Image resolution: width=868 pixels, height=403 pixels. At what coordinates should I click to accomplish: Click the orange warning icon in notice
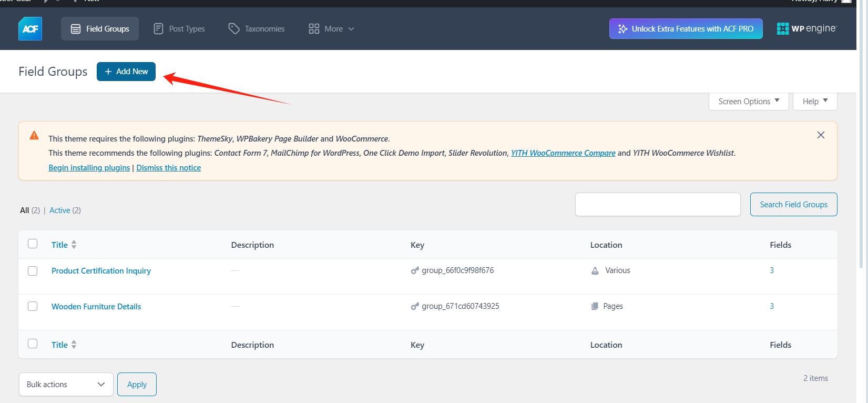[x=34, y=136]
